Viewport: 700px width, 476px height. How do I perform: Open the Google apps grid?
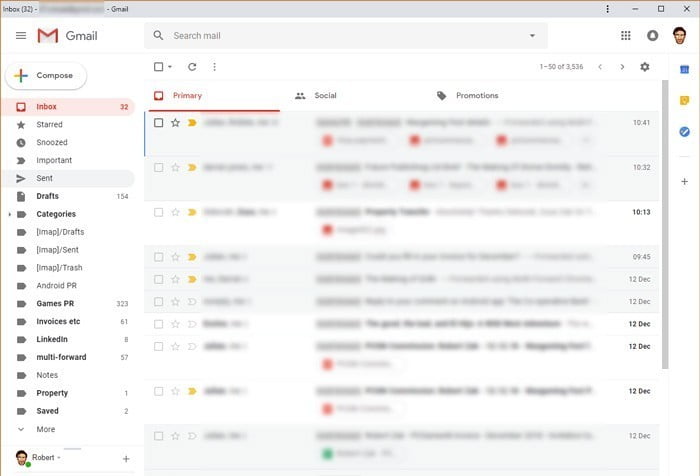(x=625, y=35)
